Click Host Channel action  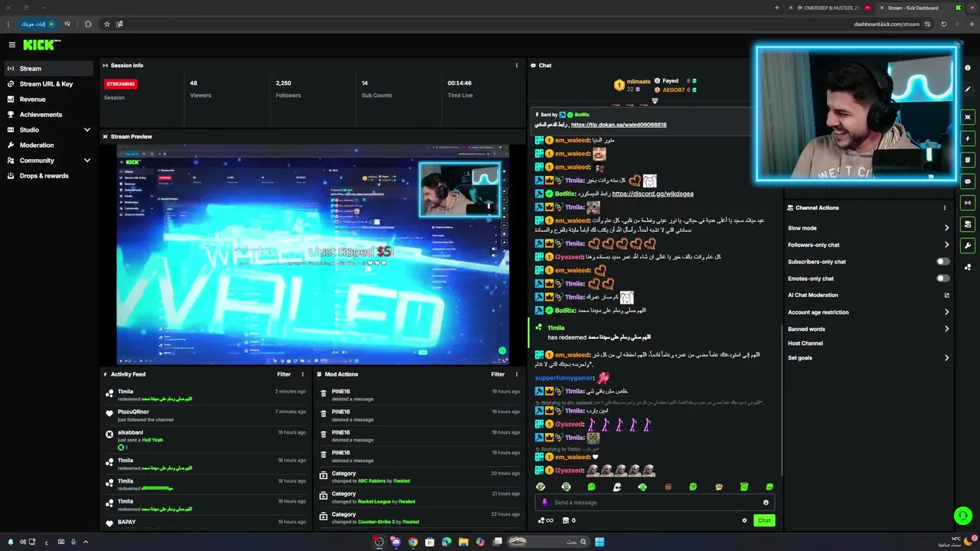coord(805,344)
